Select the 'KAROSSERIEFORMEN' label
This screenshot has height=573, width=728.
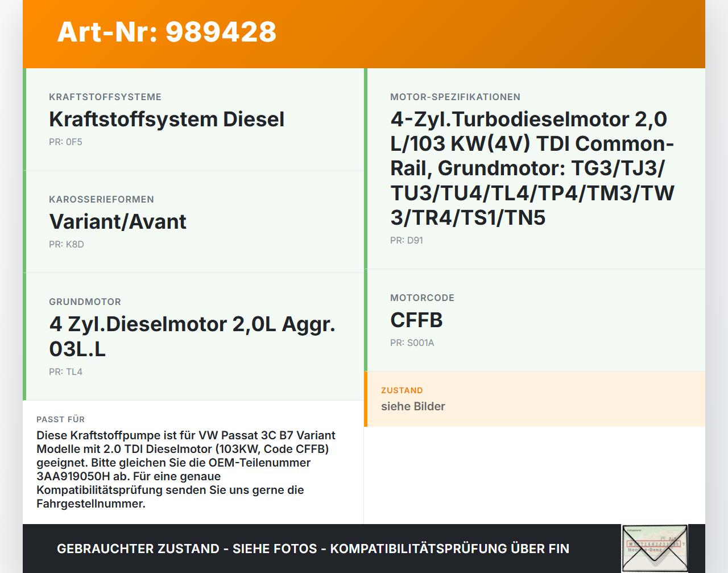[101, 199]
